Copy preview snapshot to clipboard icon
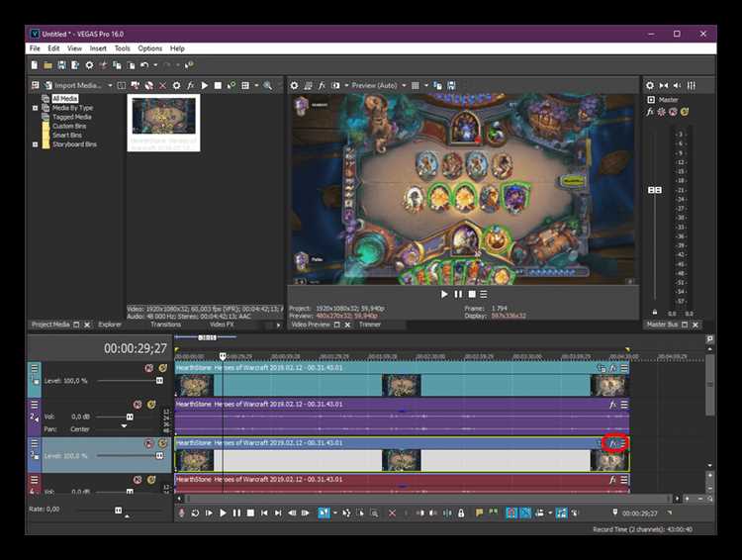 coord(437,86)
